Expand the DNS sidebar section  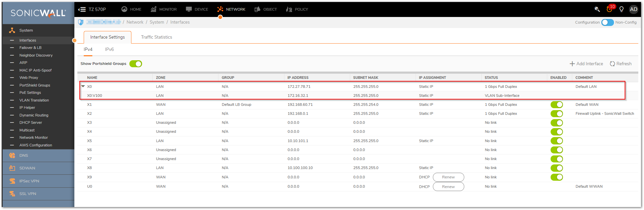(x=38, y=155)
